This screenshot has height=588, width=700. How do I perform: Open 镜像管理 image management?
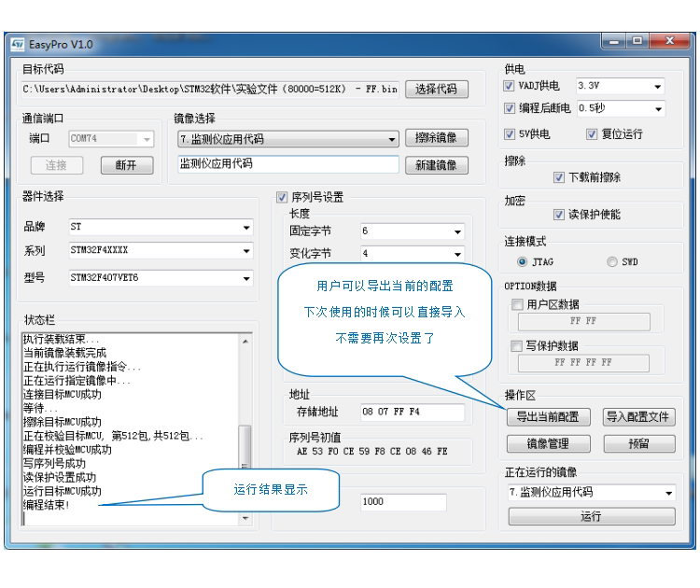point(548,443)
